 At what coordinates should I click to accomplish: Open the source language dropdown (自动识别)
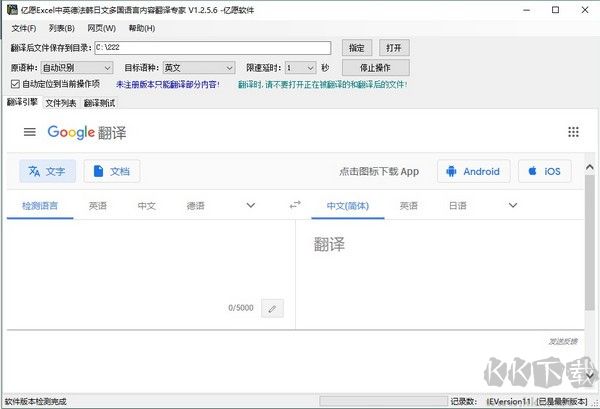tap(77, 68)
